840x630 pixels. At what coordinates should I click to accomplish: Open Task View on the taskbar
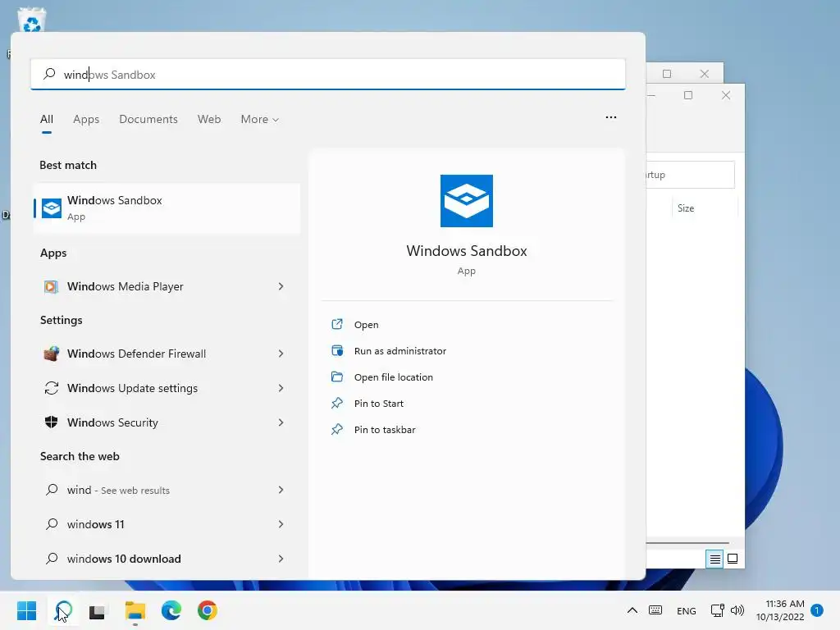[x=98, y=610]
